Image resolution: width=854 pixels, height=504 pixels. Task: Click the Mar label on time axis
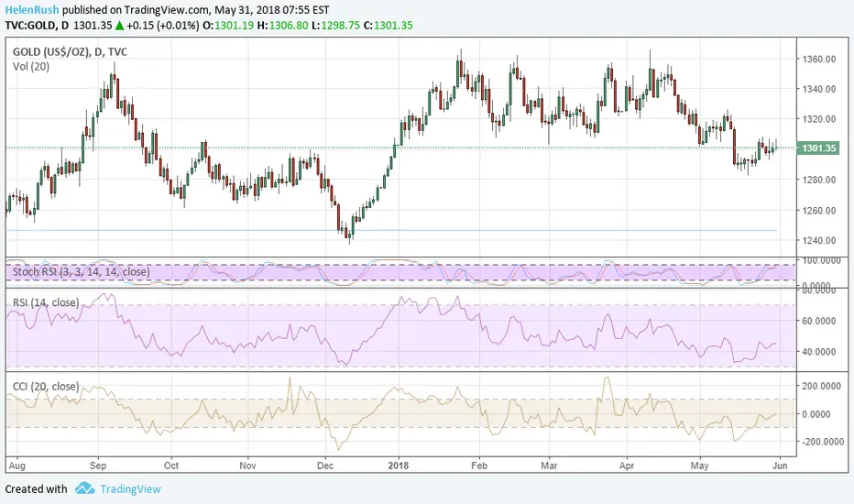[549, 466]
